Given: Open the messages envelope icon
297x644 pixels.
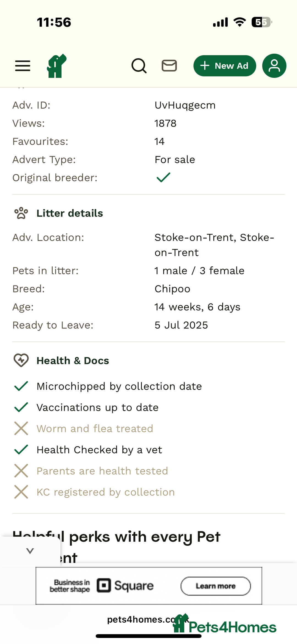Looking at the screenshot, I should pyautogui.click(x=169, y=66).
